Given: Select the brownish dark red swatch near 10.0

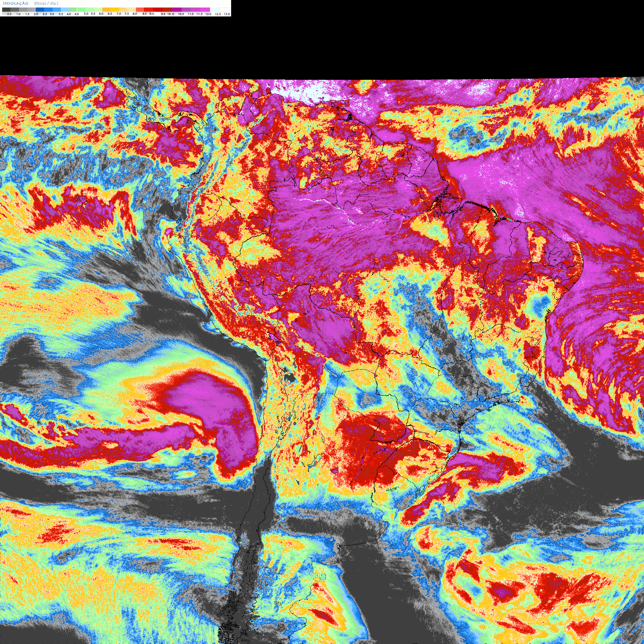Looking at the screenshot, I should coord(167,10).
